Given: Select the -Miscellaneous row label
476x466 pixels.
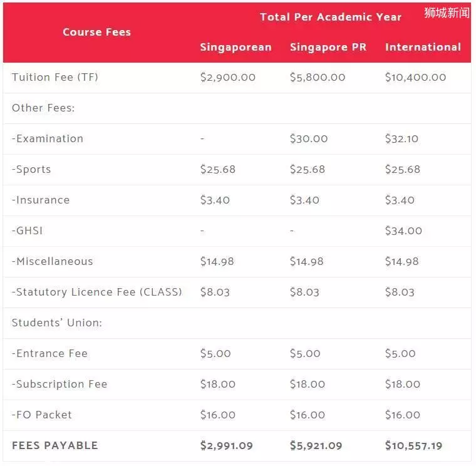Looking at the screenshot, I should 52,261.
